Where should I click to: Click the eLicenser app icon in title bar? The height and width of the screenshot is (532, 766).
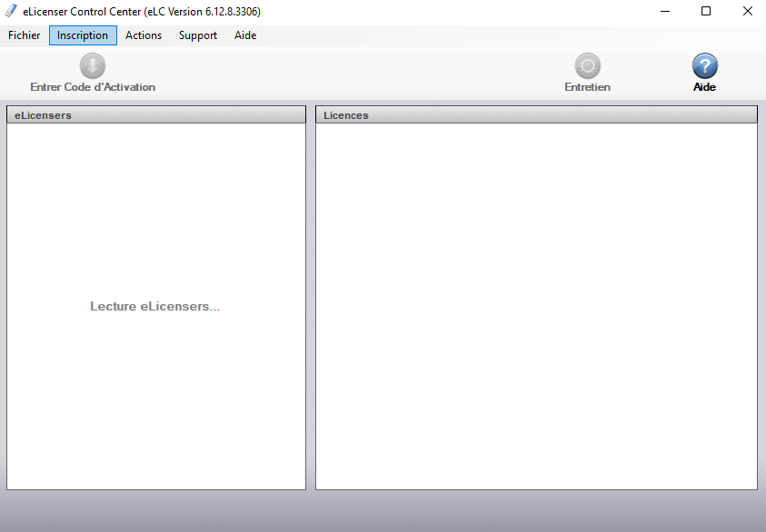11,11
